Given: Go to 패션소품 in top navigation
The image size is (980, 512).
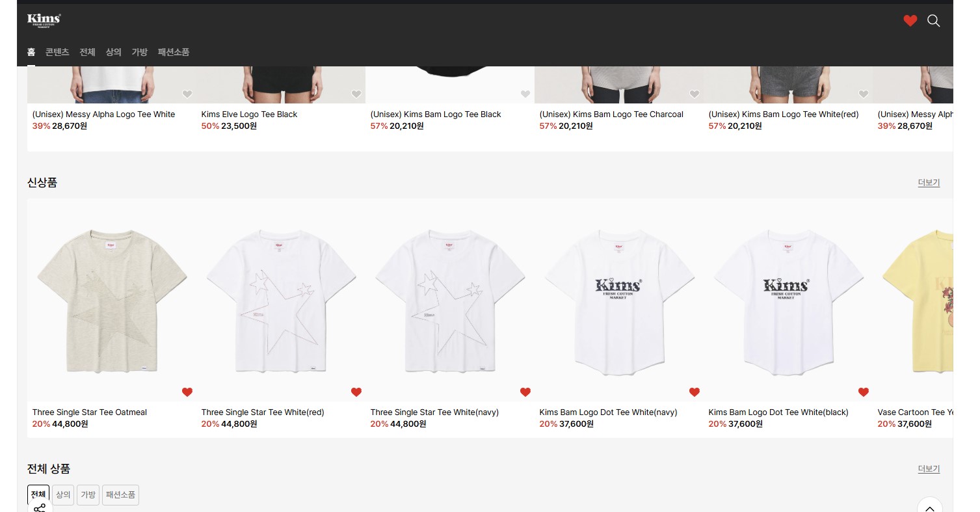Looking at the screenshot, I should (x=174, y=52).
